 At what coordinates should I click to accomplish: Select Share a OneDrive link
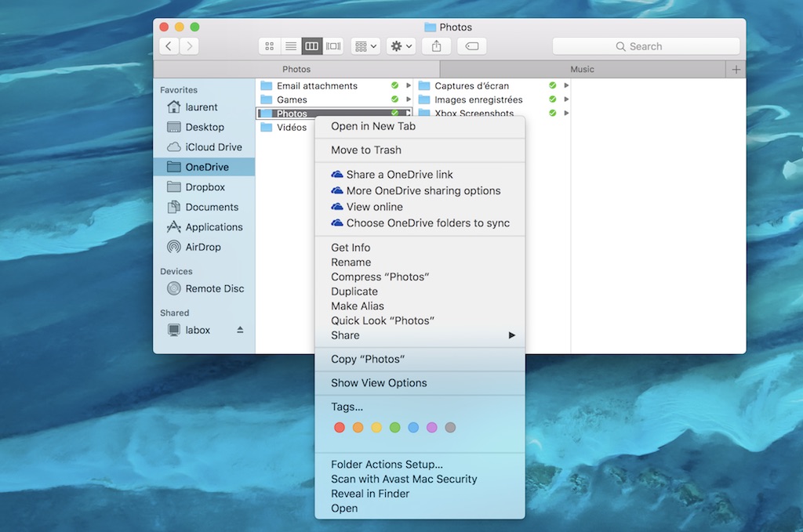tap(397, 174)
